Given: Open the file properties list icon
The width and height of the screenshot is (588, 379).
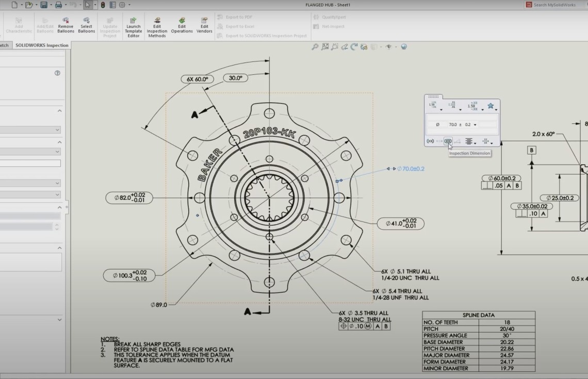Looking at the screenshot, I should 112,5.
